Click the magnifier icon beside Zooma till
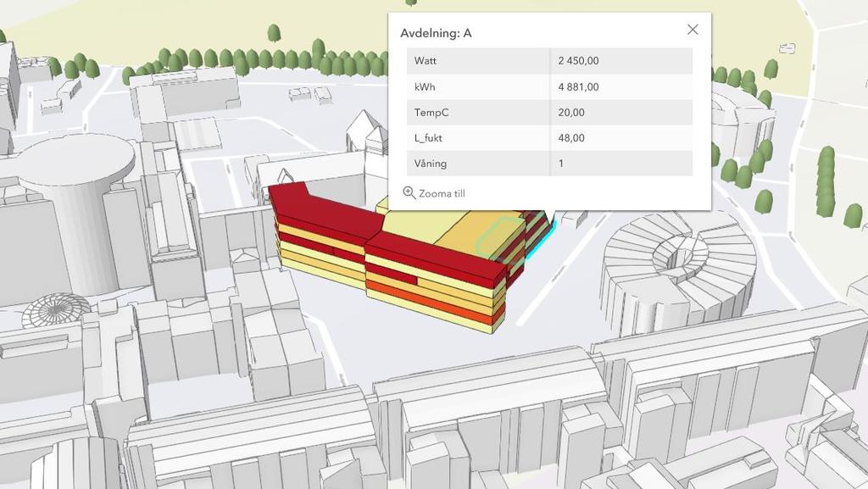 409,192
